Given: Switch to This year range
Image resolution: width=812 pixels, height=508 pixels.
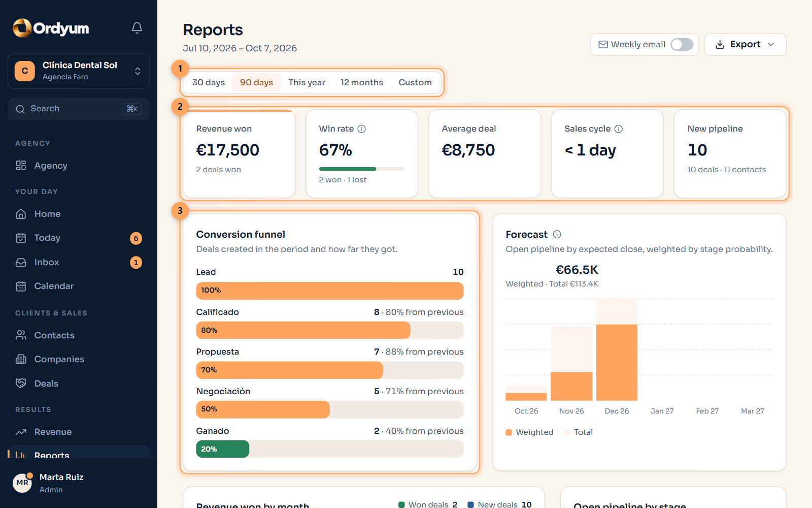Looking at the screenshot, I should click(x=307, y=82).
